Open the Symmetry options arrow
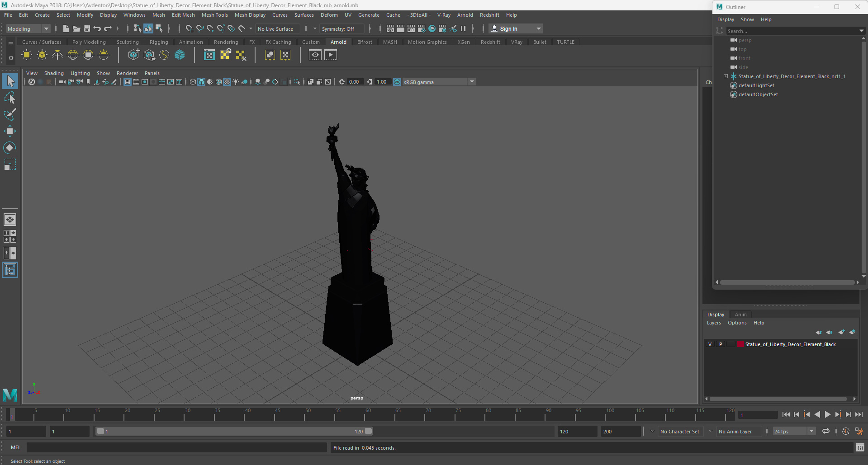The width and height of the screenshot is (868, 465). tap(315, 28)
